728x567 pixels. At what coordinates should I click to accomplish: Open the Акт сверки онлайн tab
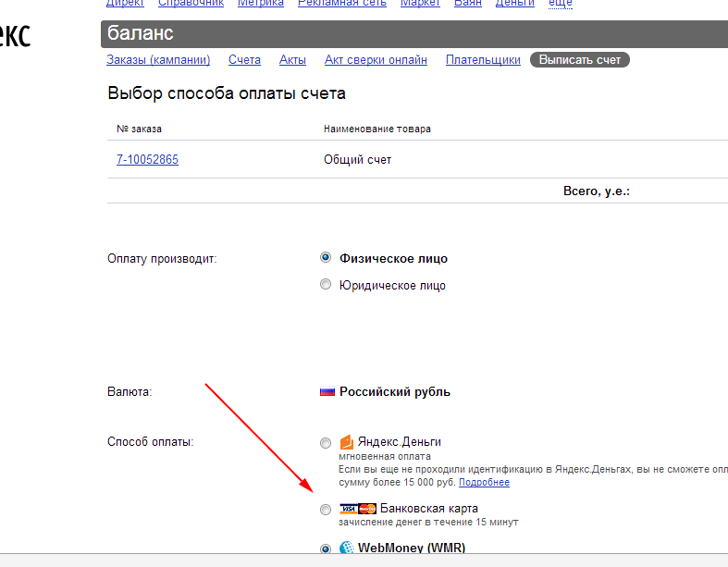click(376, 60)
